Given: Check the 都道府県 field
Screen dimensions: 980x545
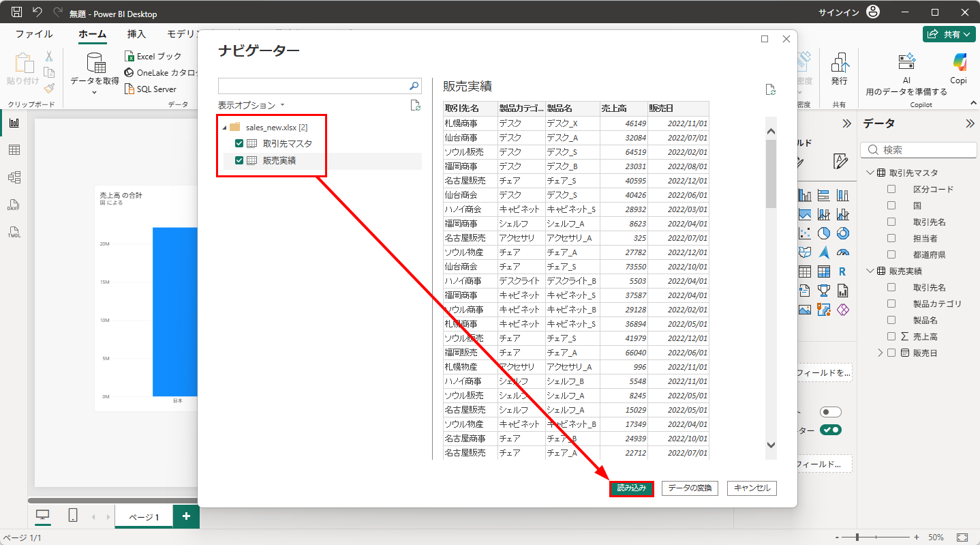Looking at the screenshot, I should [891, 254].
